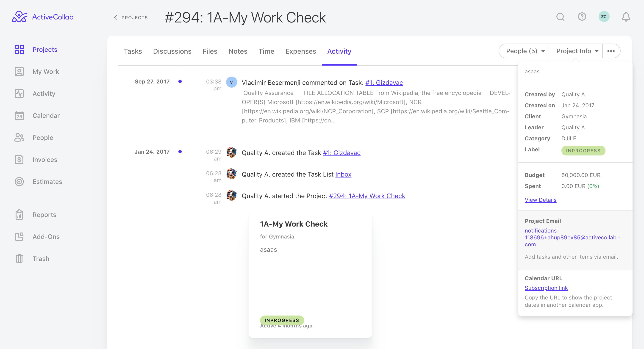644x349 pixels.
Task: Switch to the Tasks tab
Action: 133,51
